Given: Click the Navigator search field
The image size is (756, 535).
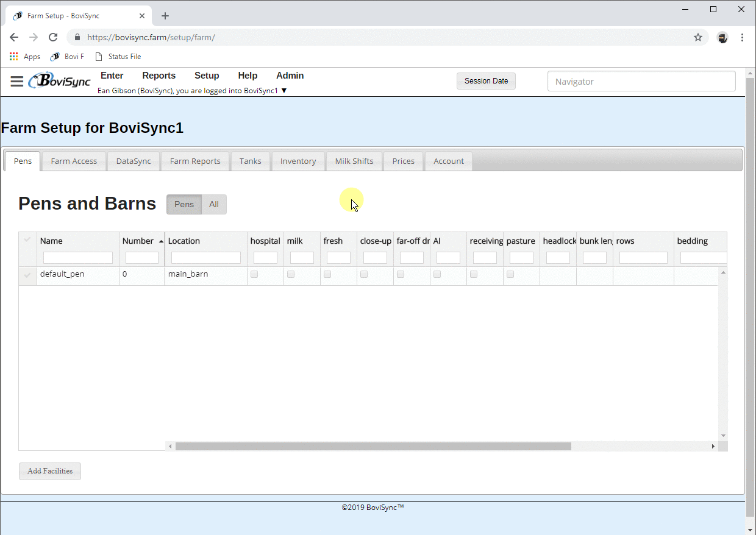Looking at the screenshot, I should (x=641, y=81).
